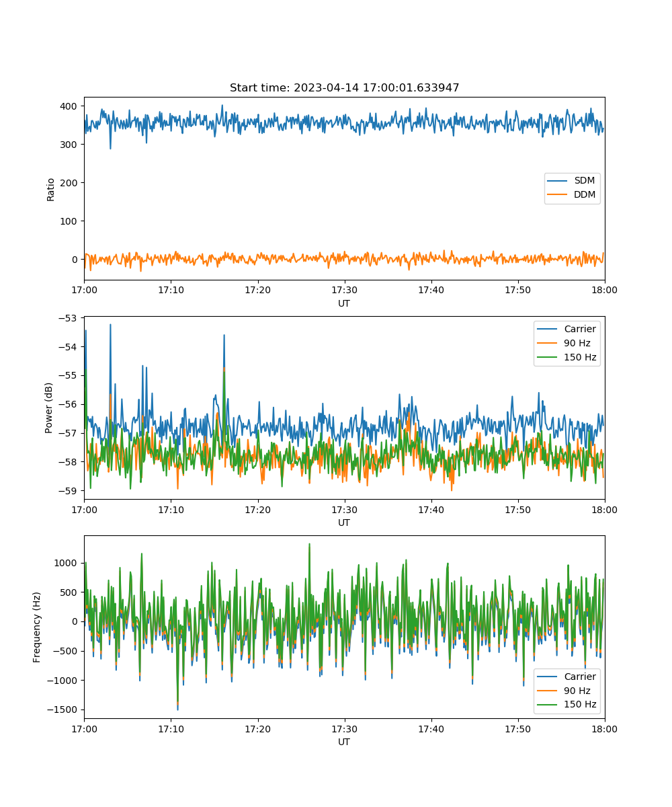The height and width of the screenshot is (807, 672).
Task: Click green 150 Hz line sample in Power legend
Action: point(547,357)
